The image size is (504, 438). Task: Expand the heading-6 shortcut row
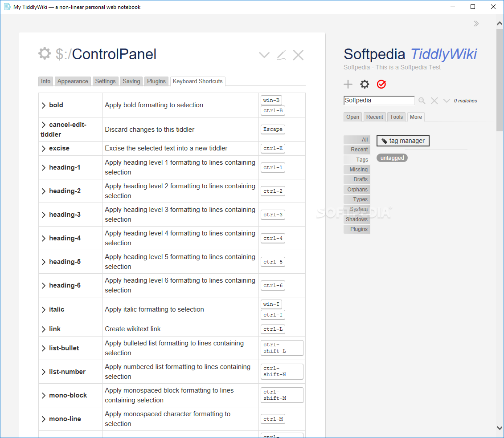point(44,285)
